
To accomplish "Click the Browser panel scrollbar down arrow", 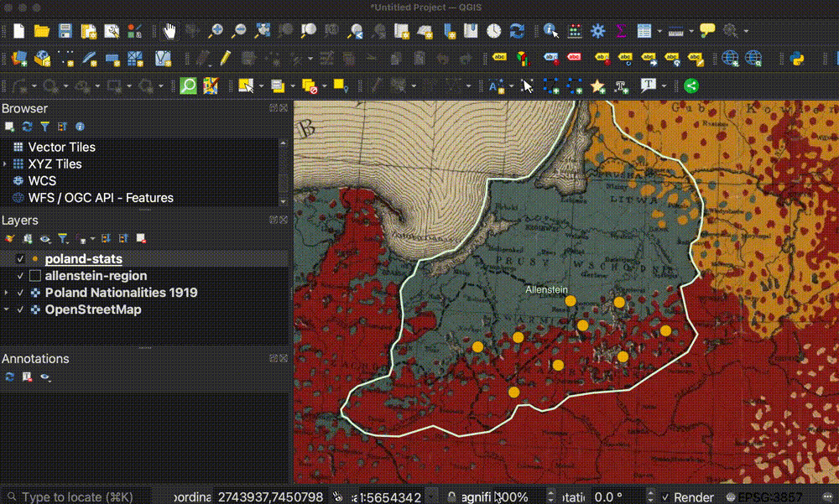I will [283, 201].
